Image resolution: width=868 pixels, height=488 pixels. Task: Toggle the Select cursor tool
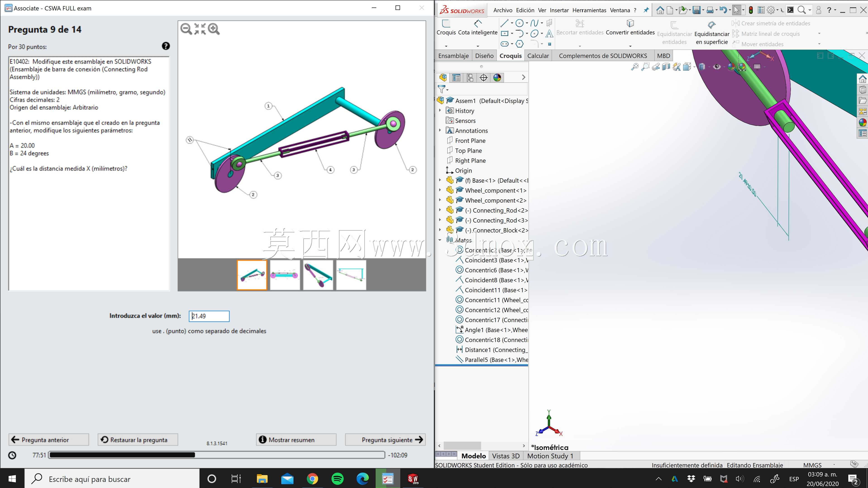[x=737, y=10]
